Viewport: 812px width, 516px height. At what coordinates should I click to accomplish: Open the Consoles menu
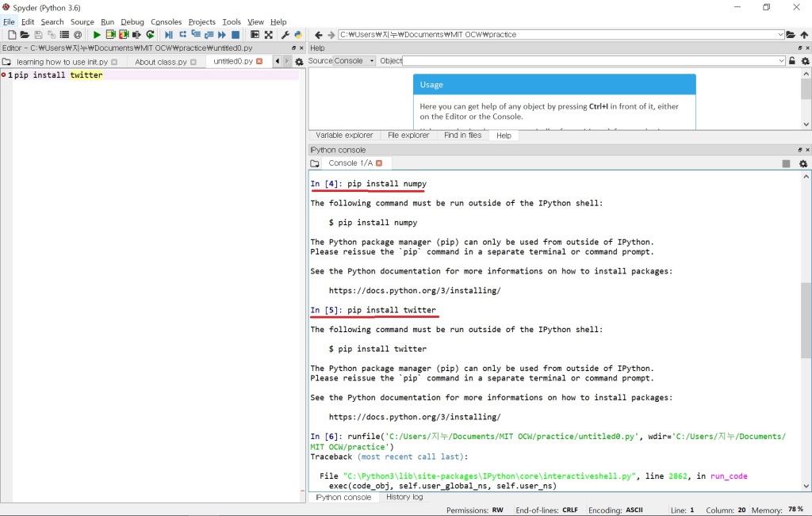click(167, 21)
